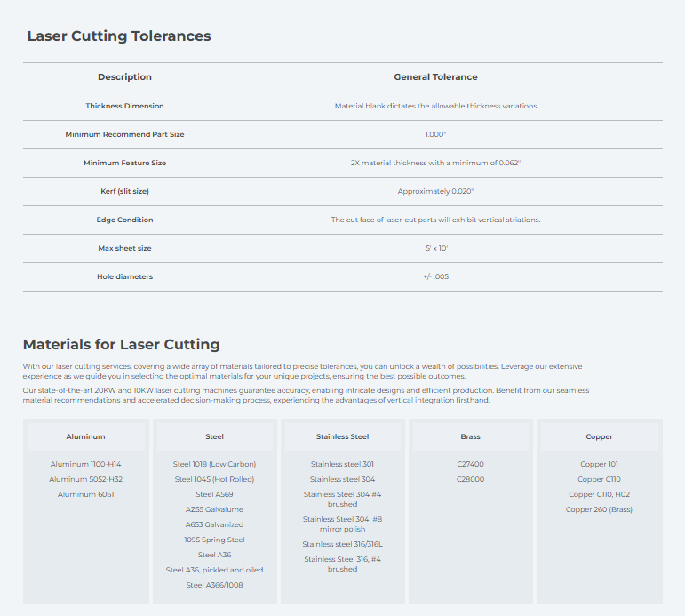Viewport: 685px width, 616px height.
Task: Click the General Tolerance column header
Action: (435, 77)
